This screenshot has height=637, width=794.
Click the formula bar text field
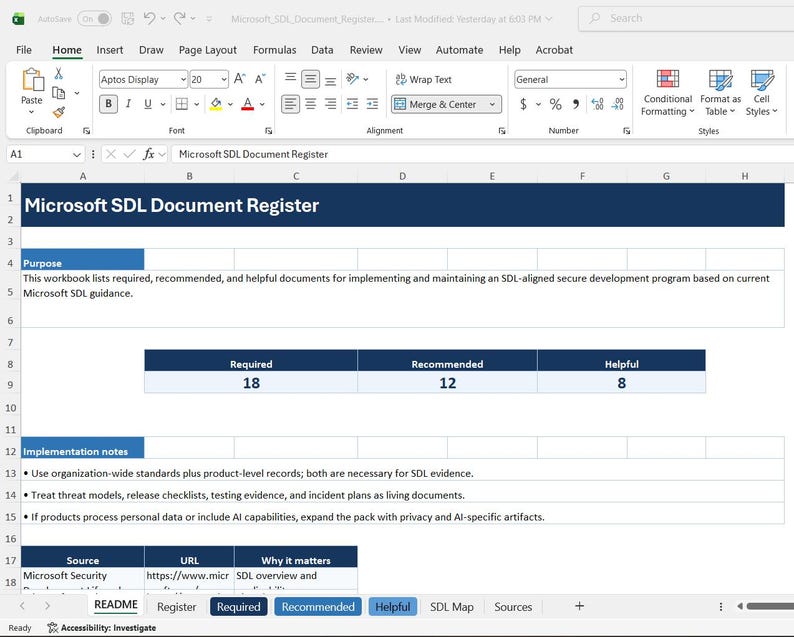(x=483, y=154)
